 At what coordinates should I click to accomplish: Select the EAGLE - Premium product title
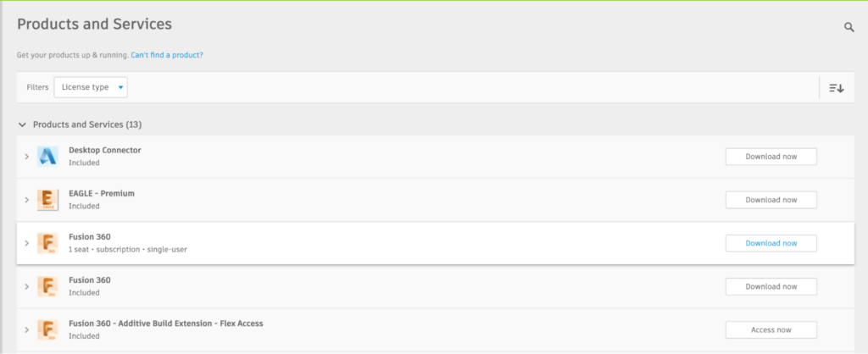tap(101, 194)
